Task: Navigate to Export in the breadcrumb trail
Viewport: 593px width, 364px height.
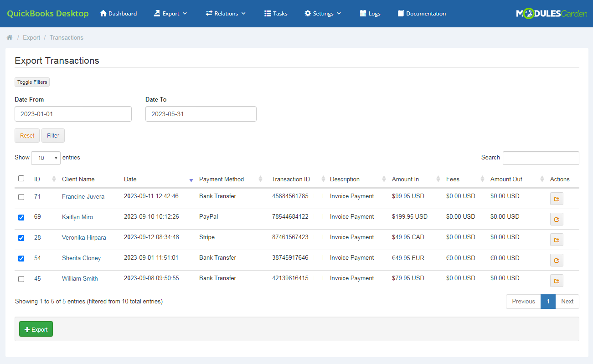Action: [x=31, y=37]
